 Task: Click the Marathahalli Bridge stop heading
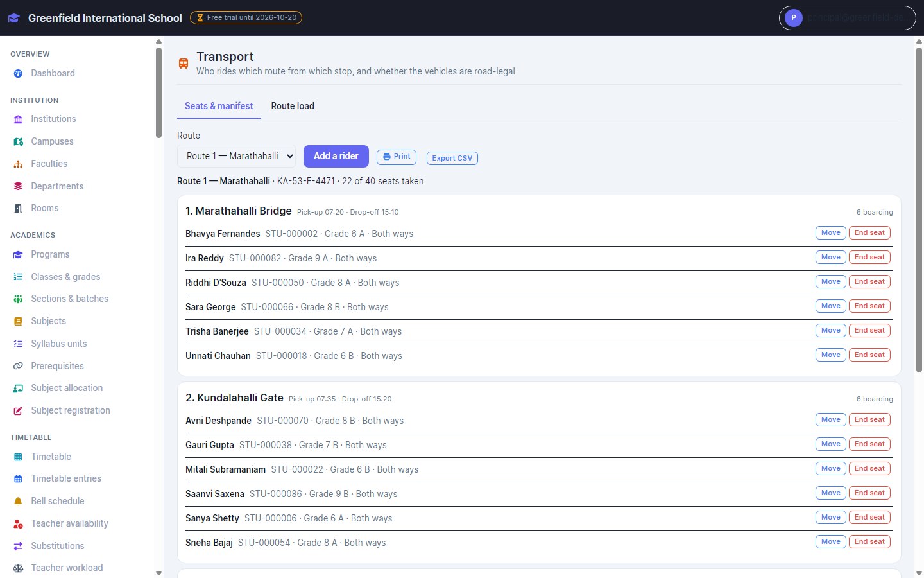pyautogui.click(x=239, y=211)
